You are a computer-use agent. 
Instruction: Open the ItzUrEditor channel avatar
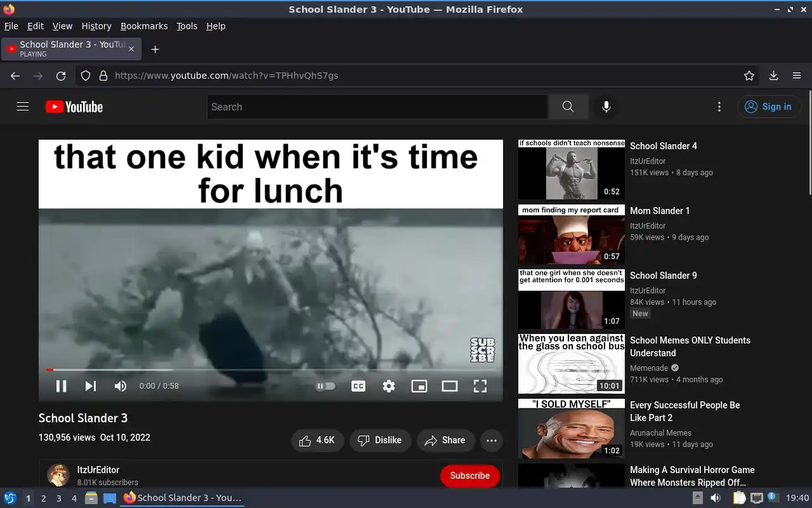pos(58,475)
